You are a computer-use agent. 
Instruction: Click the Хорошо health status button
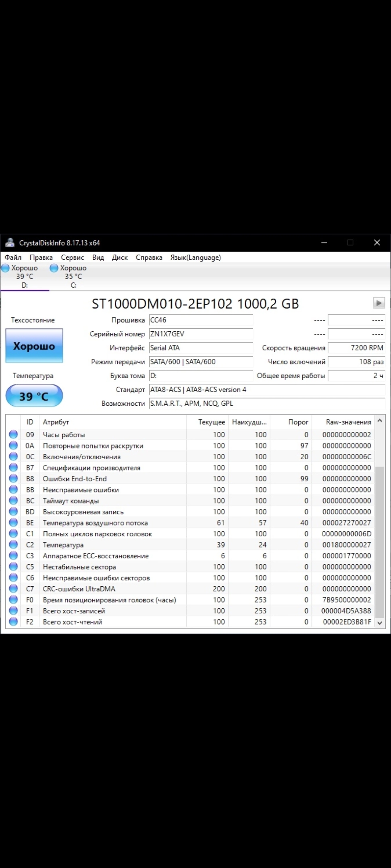coord(34,346)
